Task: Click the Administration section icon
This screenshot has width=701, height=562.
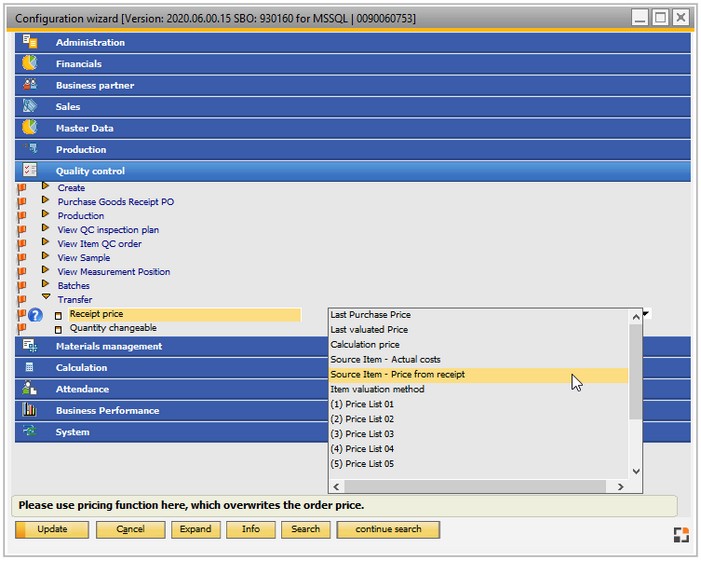Action: 30,42
